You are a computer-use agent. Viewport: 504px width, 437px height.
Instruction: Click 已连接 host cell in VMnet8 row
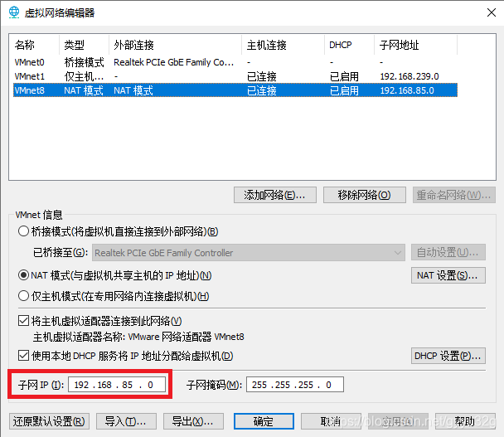(262, 90)
